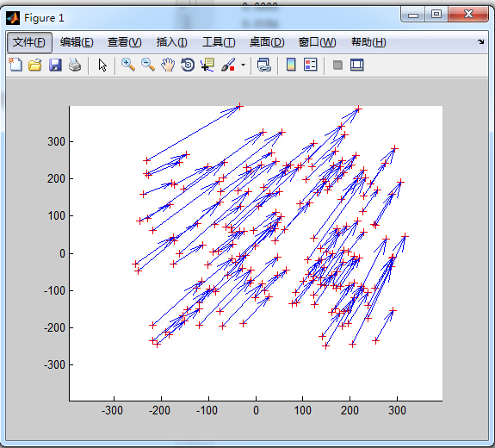The width and height of the screenshot is (495, 448).
Task: Expand the brush color dropdown arrow
Action: 243,65
